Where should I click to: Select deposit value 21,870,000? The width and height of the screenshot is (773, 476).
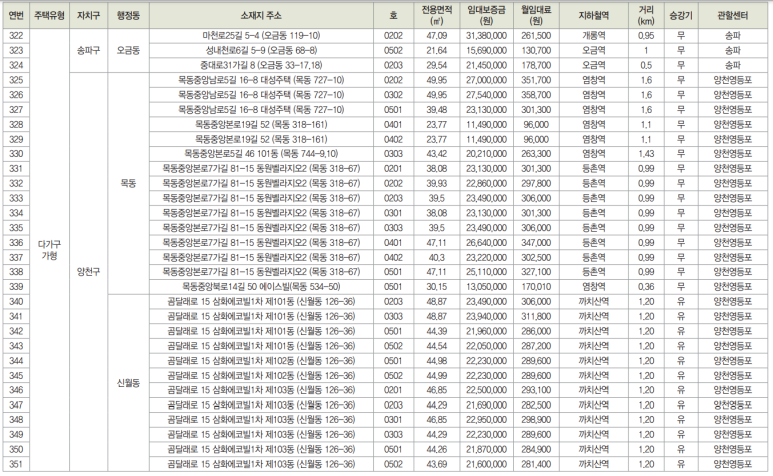point(487,449)
